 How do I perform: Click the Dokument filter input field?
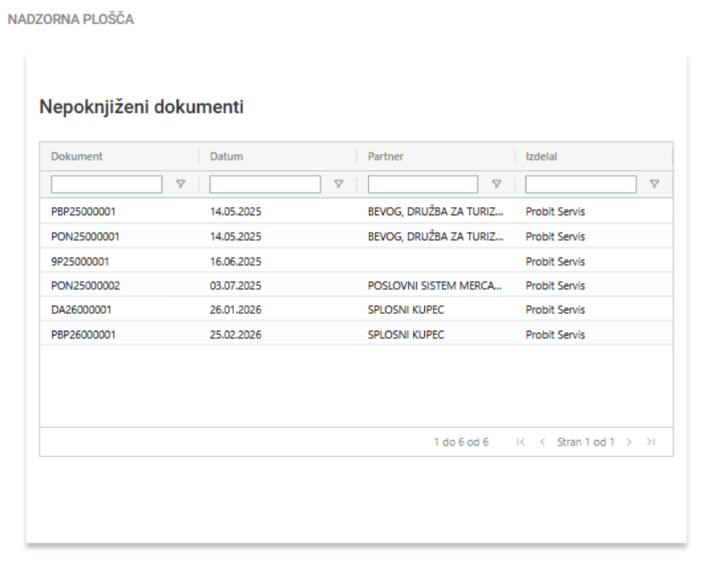click(x=106, y=184)
